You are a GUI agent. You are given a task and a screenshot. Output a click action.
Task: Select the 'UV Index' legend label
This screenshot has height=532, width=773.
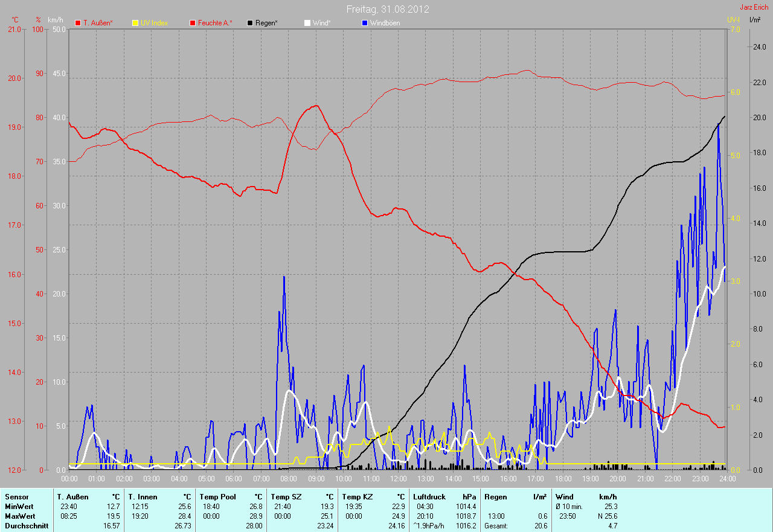coord(154,23)
